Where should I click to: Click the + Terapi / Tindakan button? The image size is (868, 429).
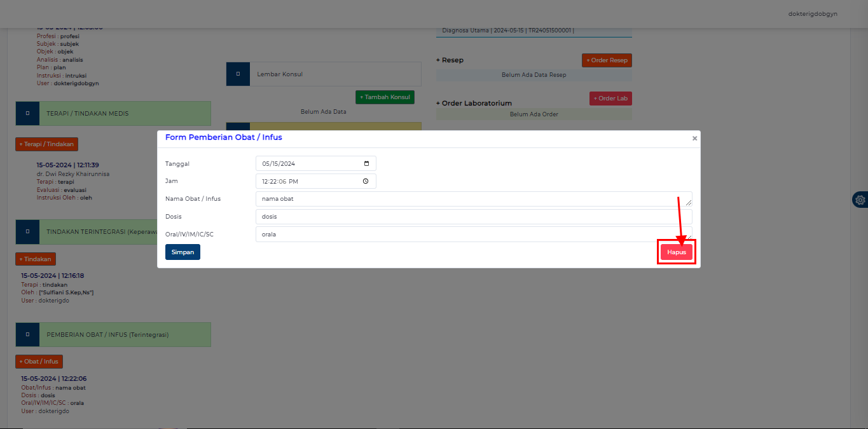click(46, 144)
